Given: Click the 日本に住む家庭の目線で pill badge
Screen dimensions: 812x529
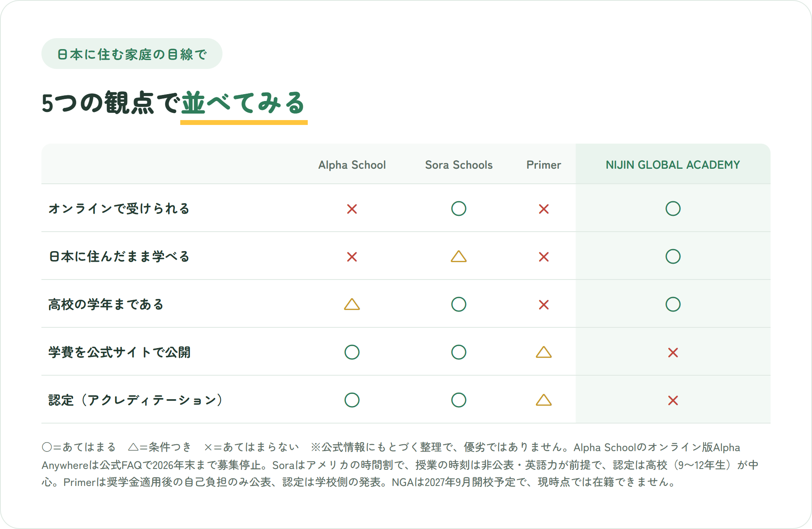Looking at the screenshot, I should [x=132, y=54].
